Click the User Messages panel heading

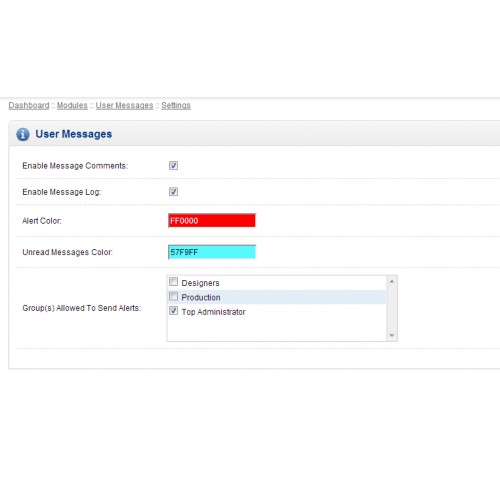pos(74,134)
